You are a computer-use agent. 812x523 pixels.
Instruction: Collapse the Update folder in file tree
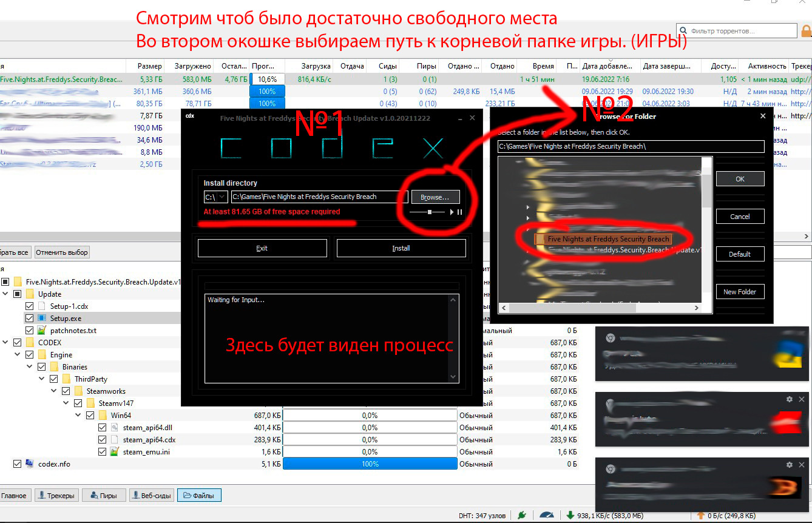pyautogui.click(x=5, y=294)
